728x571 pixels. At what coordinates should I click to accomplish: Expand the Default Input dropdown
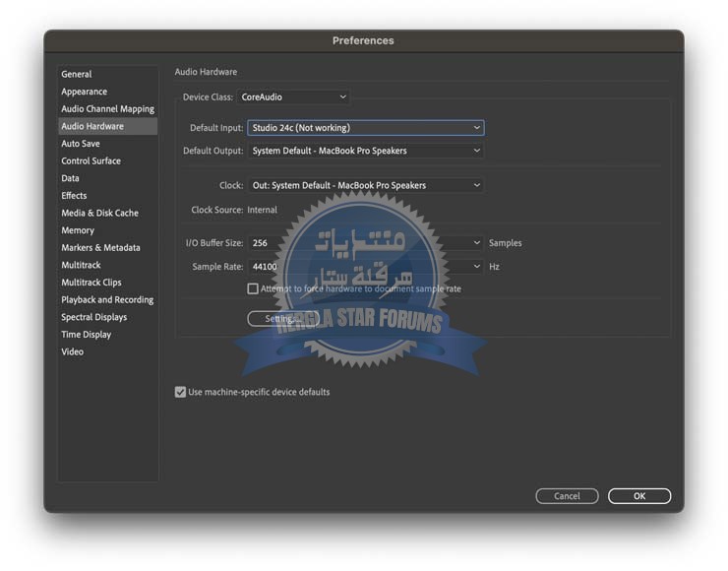click(365, 128)
